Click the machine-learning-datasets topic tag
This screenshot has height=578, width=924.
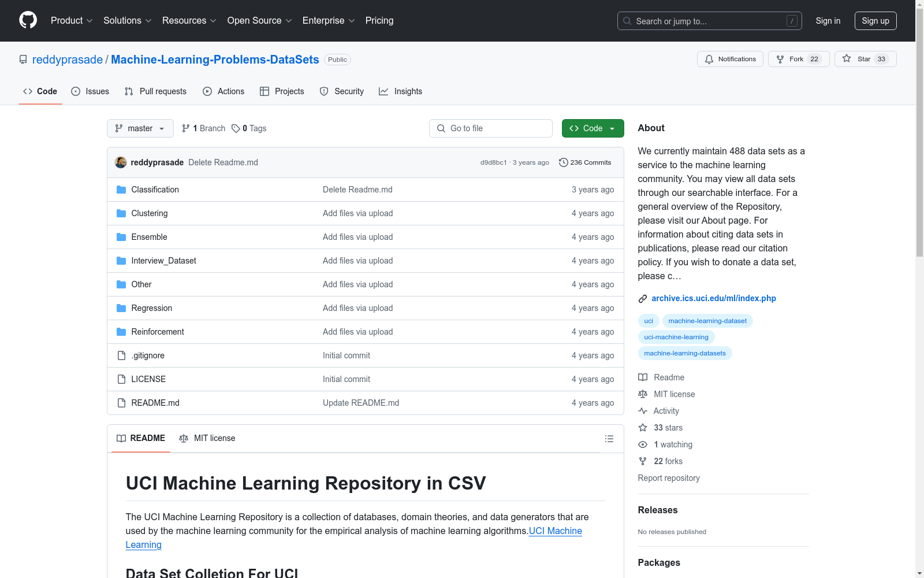pos(685,353)
